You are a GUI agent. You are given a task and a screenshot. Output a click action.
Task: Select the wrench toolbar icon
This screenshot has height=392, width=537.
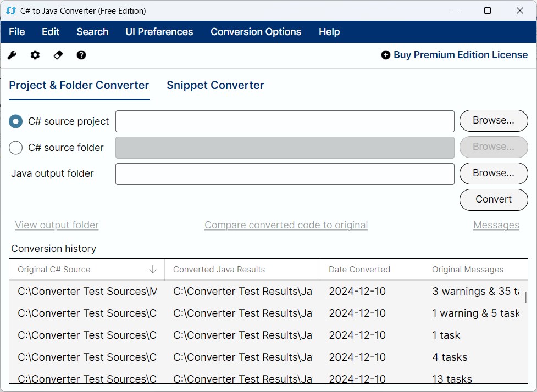tap(12, 55)
